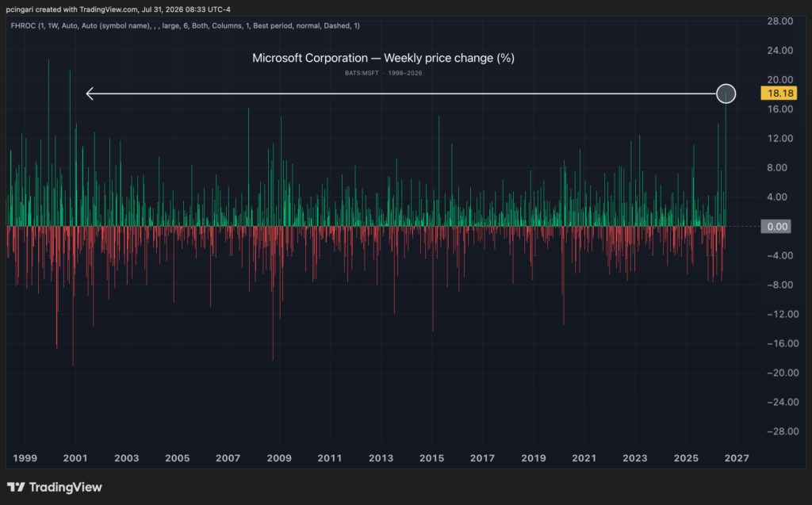Click the 2025 time axis label
This screenshot has height=505, width=812.
[x=686, y=458]
